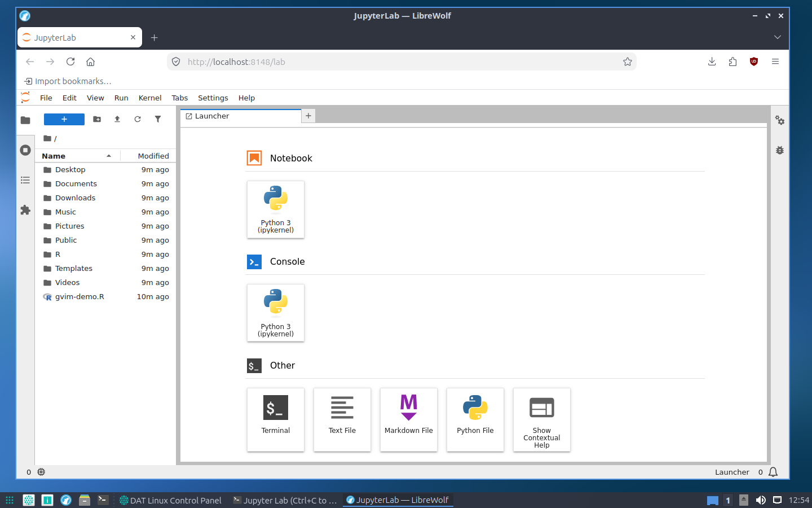Screen dimensions: 812x508
Task: Open the Edit menu
Action: point(69,98)
